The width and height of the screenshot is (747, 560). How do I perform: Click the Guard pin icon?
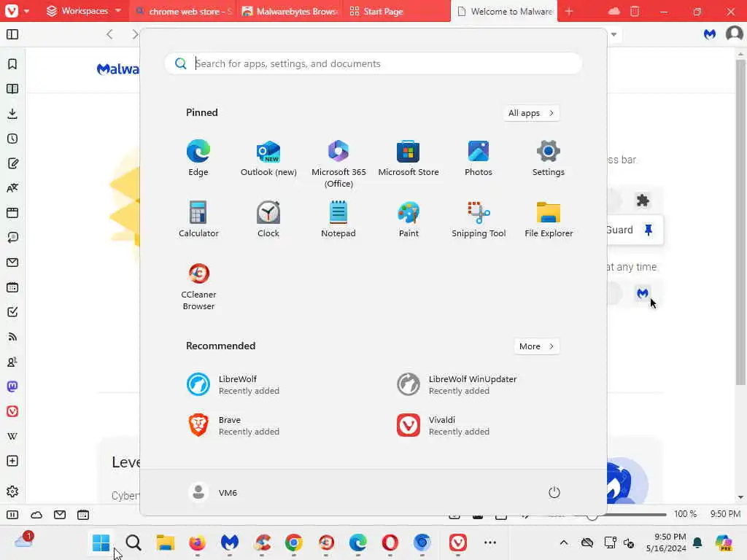click(649, 230)
